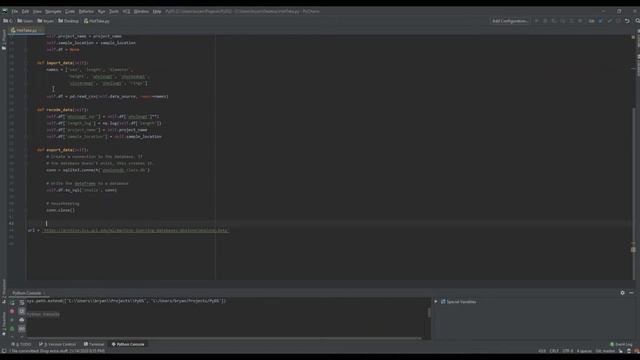Click the Git commit checkmark icon
Image resolution: width=640 pixels, height=360 pixels.
tap(609, 21)
